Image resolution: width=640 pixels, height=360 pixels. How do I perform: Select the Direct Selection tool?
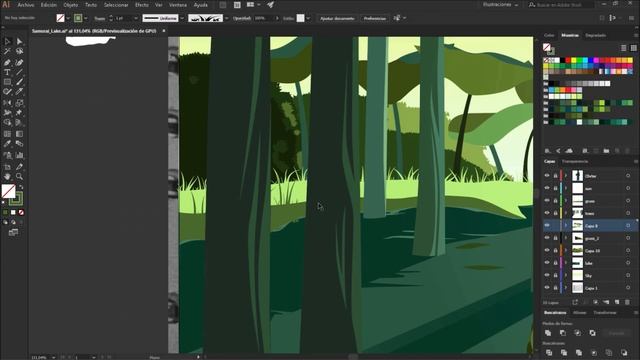pyautogui.click(x=19, y=41)
